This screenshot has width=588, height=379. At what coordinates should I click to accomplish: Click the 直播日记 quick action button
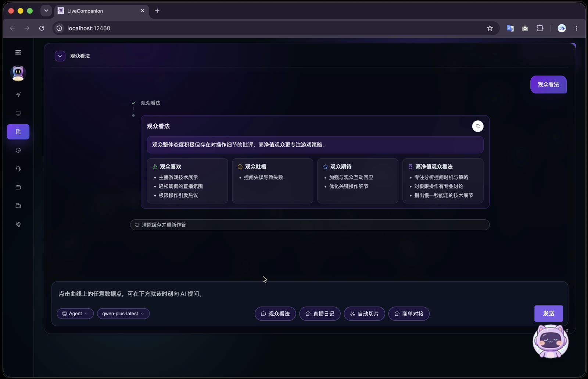[320, 314]
